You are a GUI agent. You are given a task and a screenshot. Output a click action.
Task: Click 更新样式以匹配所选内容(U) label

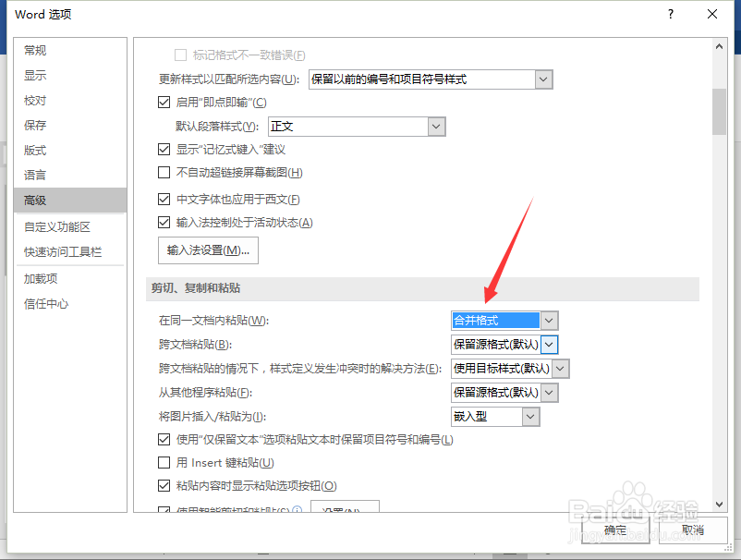(229, 79)
